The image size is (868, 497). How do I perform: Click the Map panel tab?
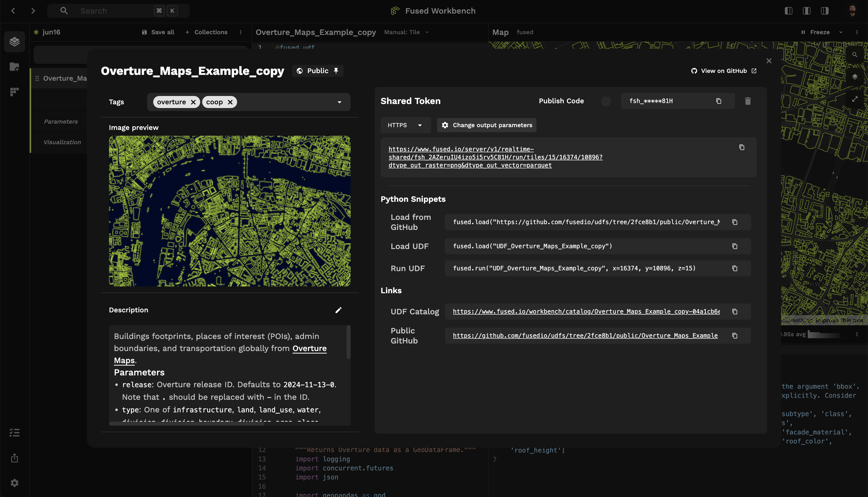click(x=500, y=32)
